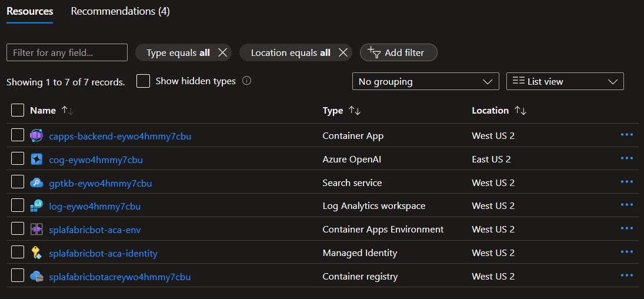Select the Resources tab
Image resolution: width=644 pixels, height=299 pixels.
click(x=29, y=11)
